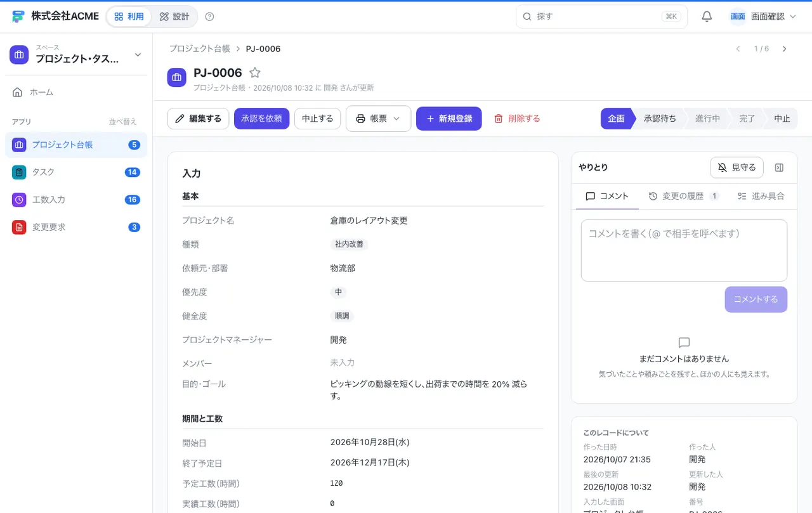Favorite PJ-0006 with the star icon
Image resolution: width=812 pixels, height=513 pixels.
tap(255, 73)
